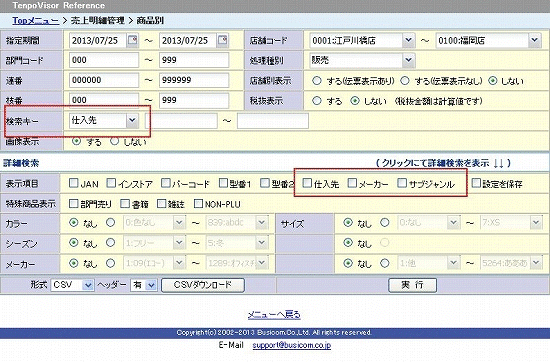Click 連番 start field 000000

tap(104, 80)
